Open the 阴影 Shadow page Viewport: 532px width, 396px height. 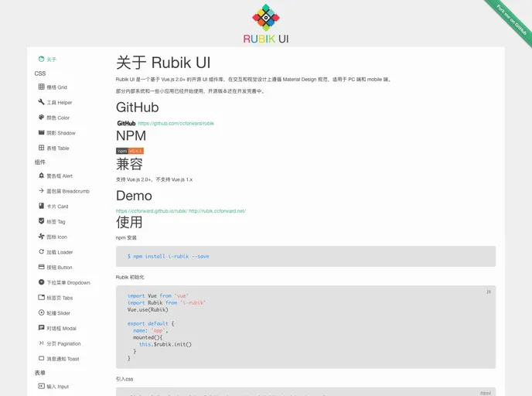pos(61,133)
